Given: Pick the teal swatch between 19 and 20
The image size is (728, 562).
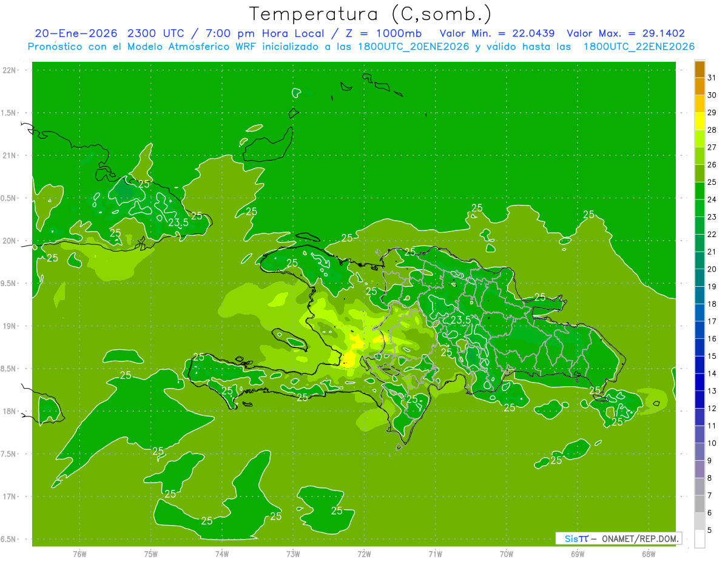Looking at the screenshot, I should tap(699, 278).
